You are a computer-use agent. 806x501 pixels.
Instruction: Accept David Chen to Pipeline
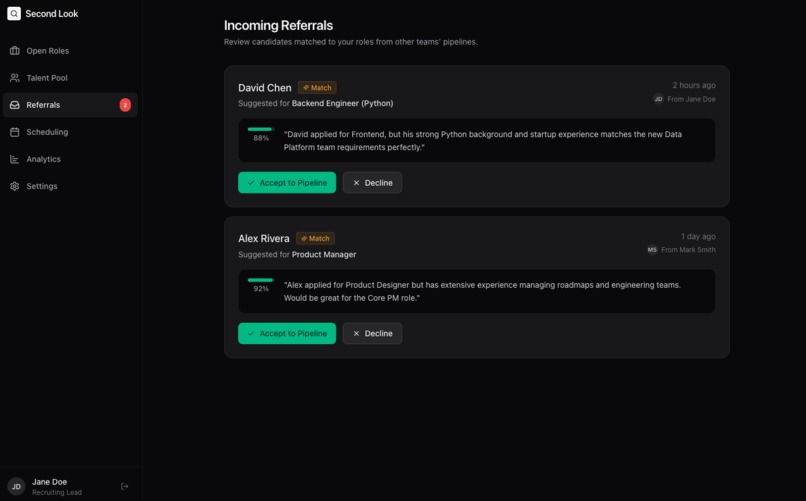(287, 182)
